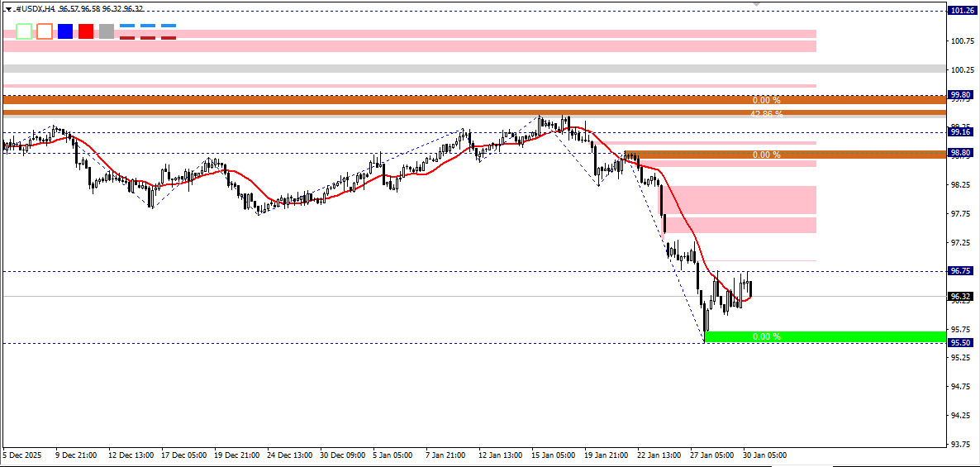Click the 30 Dec 09:00 time label
Viewport: 980px width, 467px height.
[x=342, y=455]
